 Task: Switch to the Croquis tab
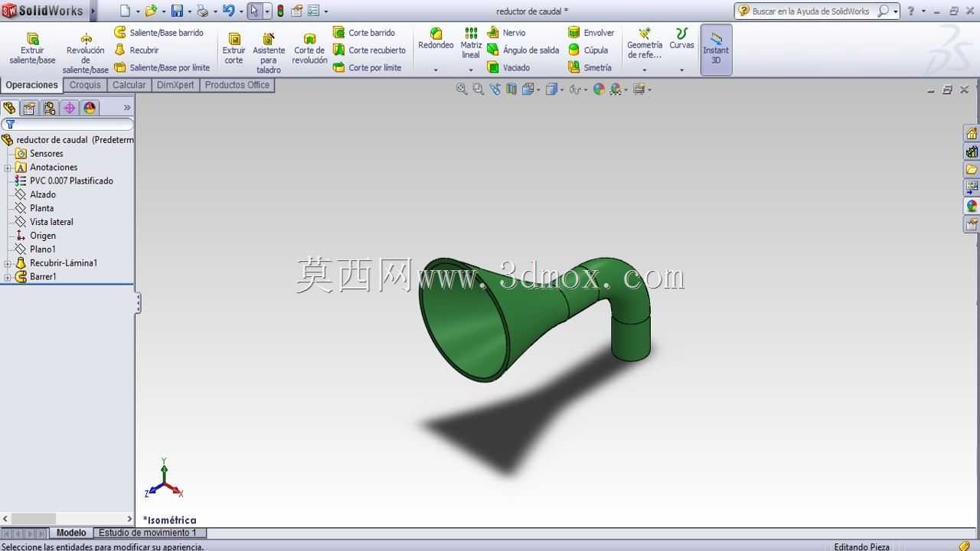85,85
